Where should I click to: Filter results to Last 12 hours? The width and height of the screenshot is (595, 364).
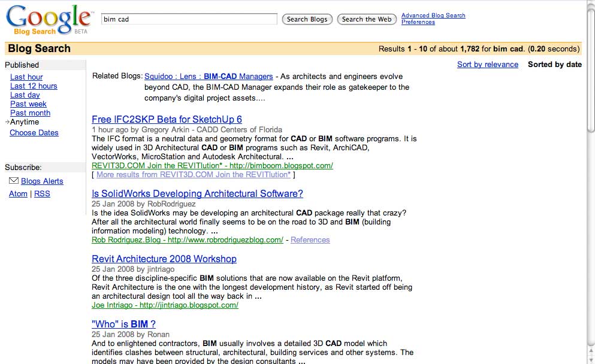[x=34, y=86]
